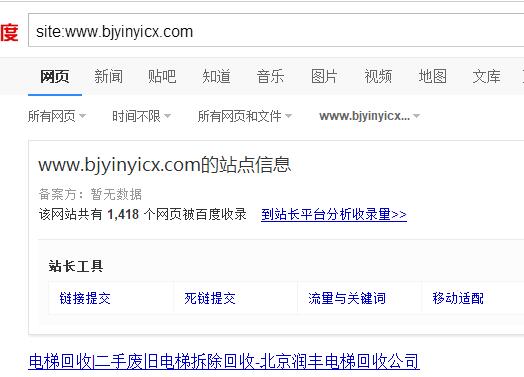Screen dimensions: 524x377
Task: Click the text 备案方: 暂无数据
Action: (x=90, y=194)
